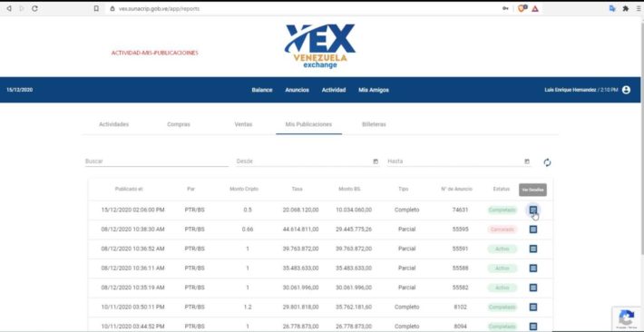The height and width of the screenshot is (332, 644).
Task: Reload the browser page
Action: pyautogui.click(x=34, y=8)
